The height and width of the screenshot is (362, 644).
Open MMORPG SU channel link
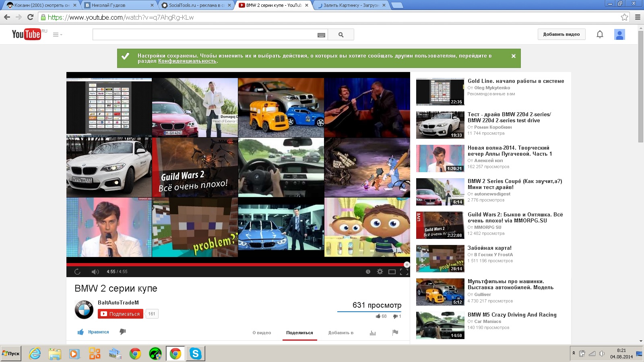[487, 227]
